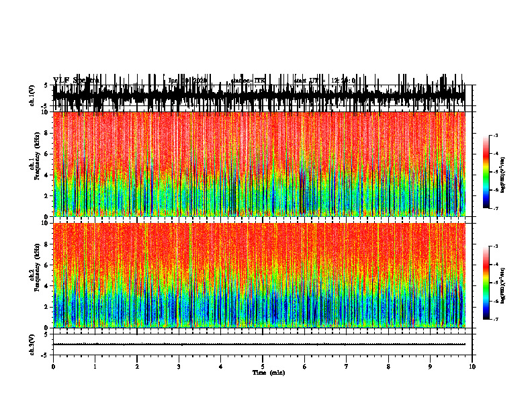Click the '-7' value on ch.2 color bar
The image size is (532, 411).
[x=496, y=319]
